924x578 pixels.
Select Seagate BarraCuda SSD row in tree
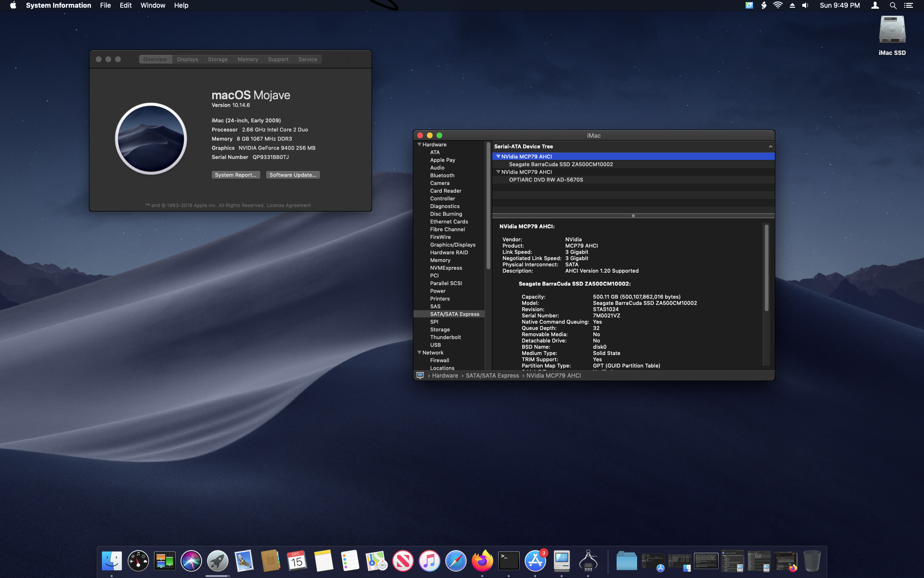633,164
